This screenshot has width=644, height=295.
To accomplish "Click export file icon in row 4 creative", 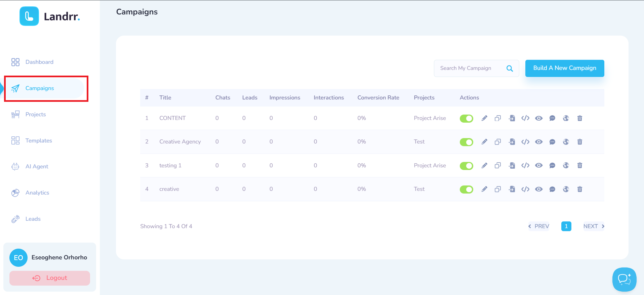I will point(512,189).
